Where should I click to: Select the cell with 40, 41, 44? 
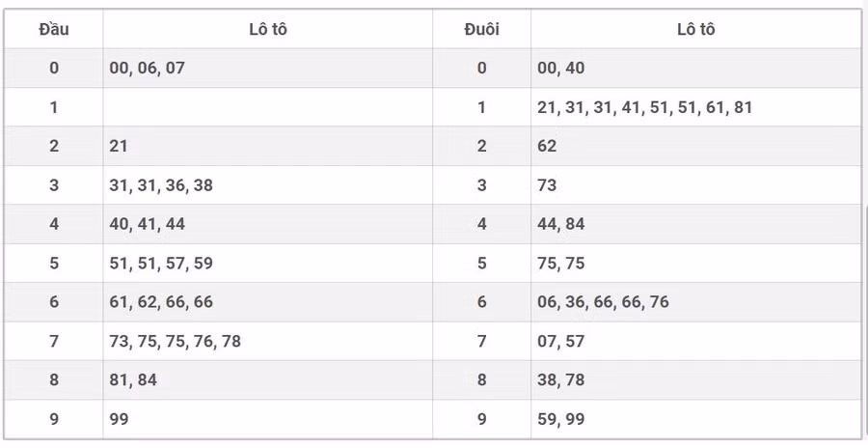tap(148, 224)
